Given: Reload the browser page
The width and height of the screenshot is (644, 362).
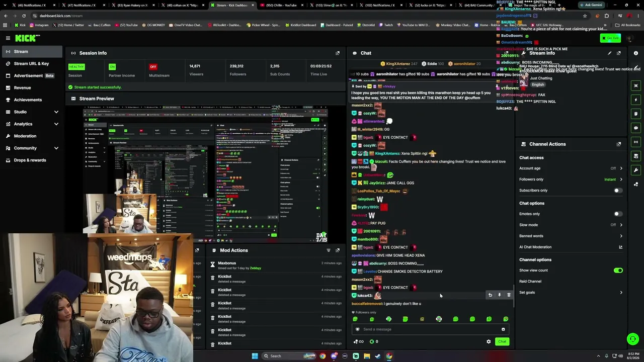Looking at the screenshot, I should click(24, 16).
